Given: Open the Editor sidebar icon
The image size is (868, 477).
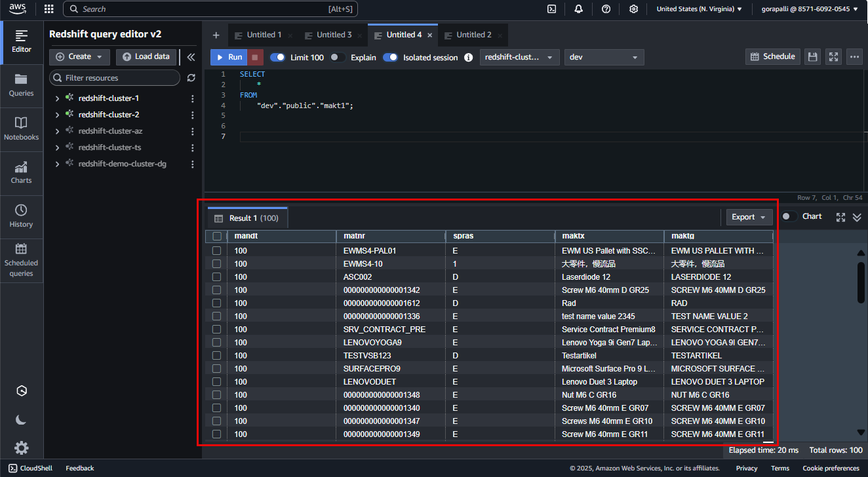Looking at the screenshot, I should (x=22, y=41).
